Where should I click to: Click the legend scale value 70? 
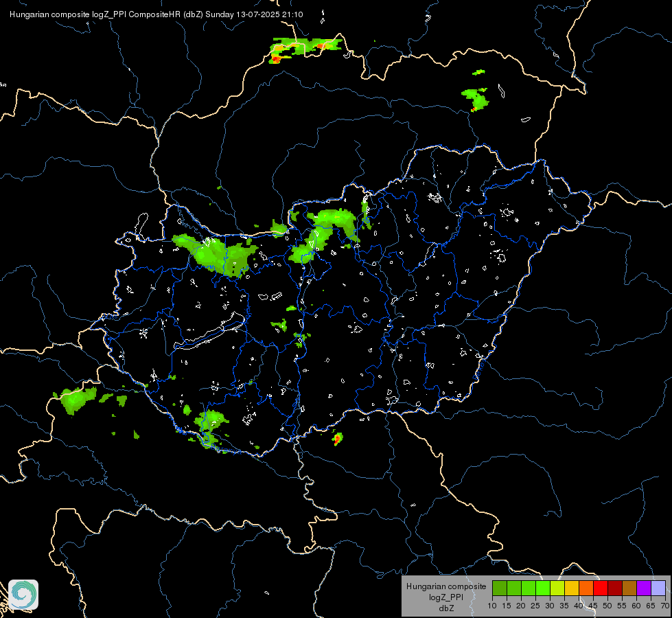665,606
